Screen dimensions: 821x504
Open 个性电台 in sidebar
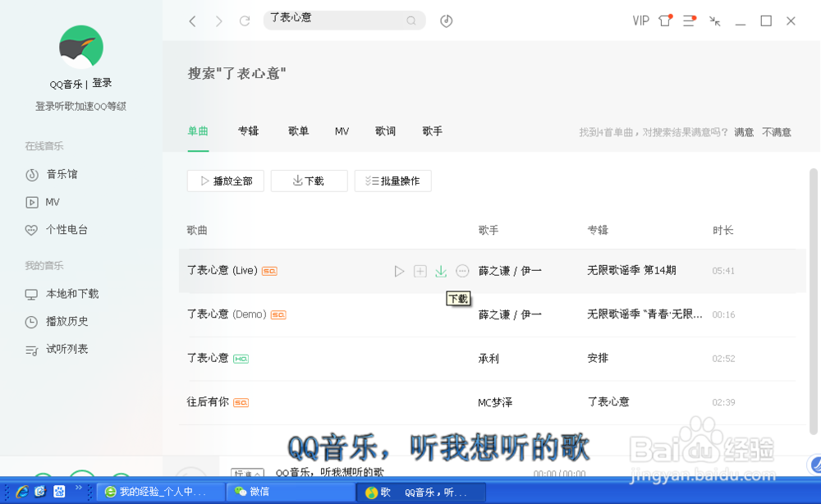pos(57,230)
